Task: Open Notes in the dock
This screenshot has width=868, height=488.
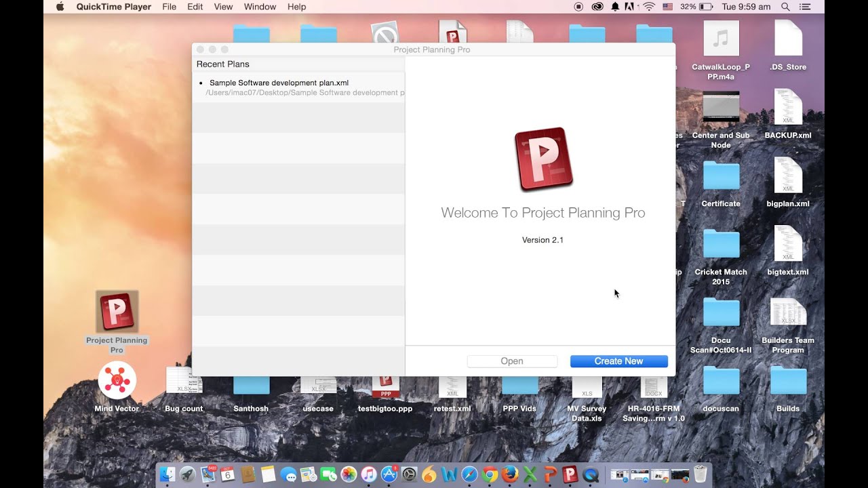Action: point(268,474)
